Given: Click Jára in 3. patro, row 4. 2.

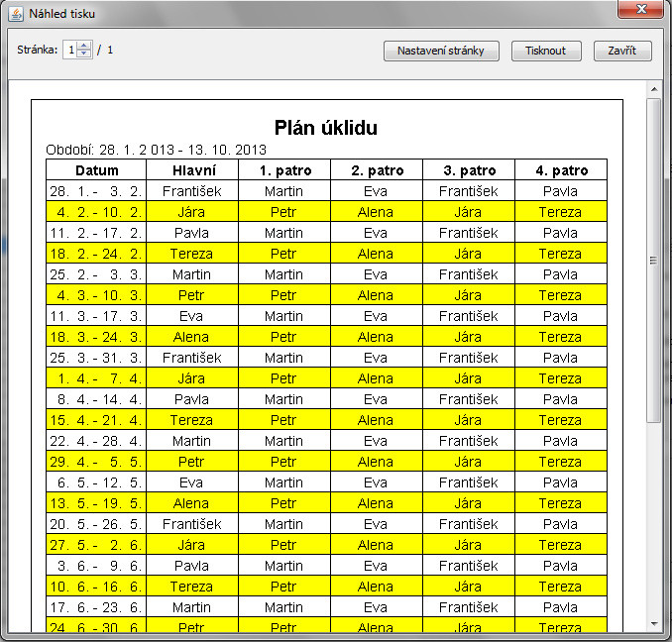Looking at the screenshot, I should [468, 212].
